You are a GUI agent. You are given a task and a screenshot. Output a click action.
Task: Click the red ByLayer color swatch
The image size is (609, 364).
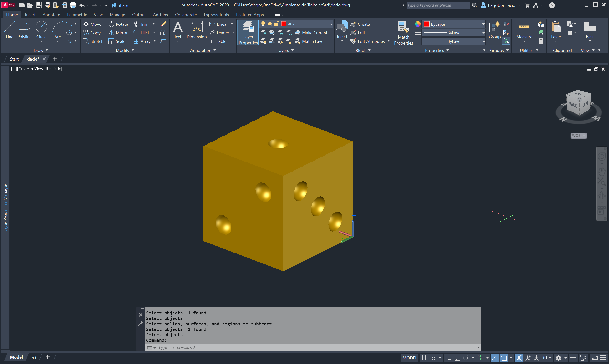(x=426, y=24)
